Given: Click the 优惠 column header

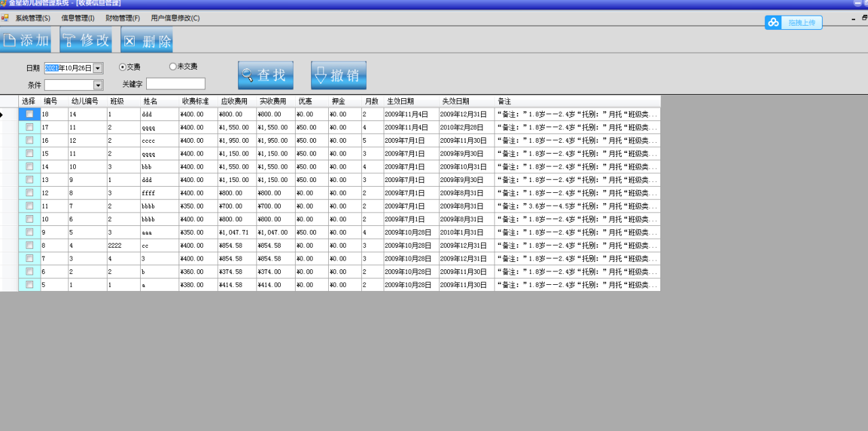Looking at the screenshot, I should 312,101.
